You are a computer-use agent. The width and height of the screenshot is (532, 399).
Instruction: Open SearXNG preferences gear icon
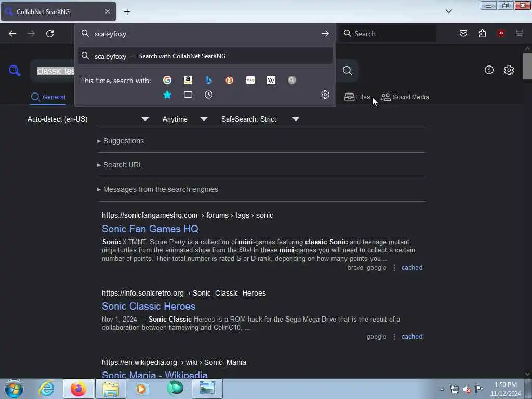click(x=509, y=70)
